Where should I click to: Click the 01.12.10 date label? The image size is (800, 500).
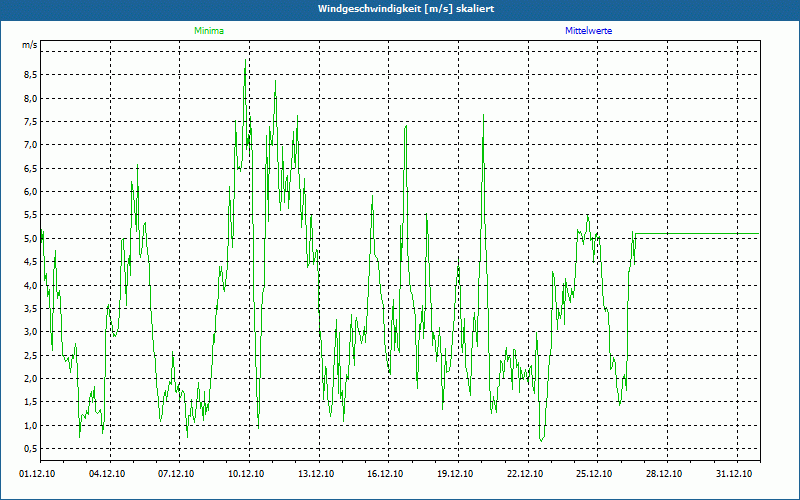(x=37, y=474)
